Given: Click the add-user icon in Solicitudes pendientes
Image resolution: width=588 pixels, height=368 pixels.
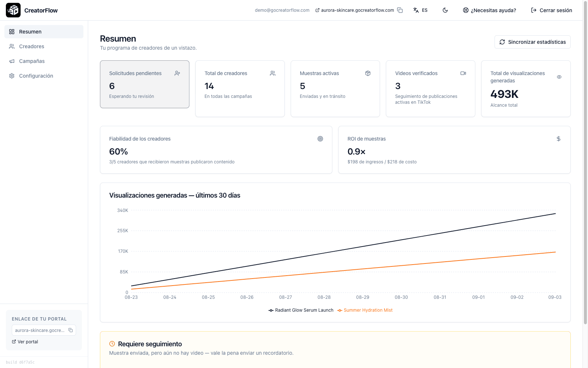Looking at the screenshot, I should [177, 73].
